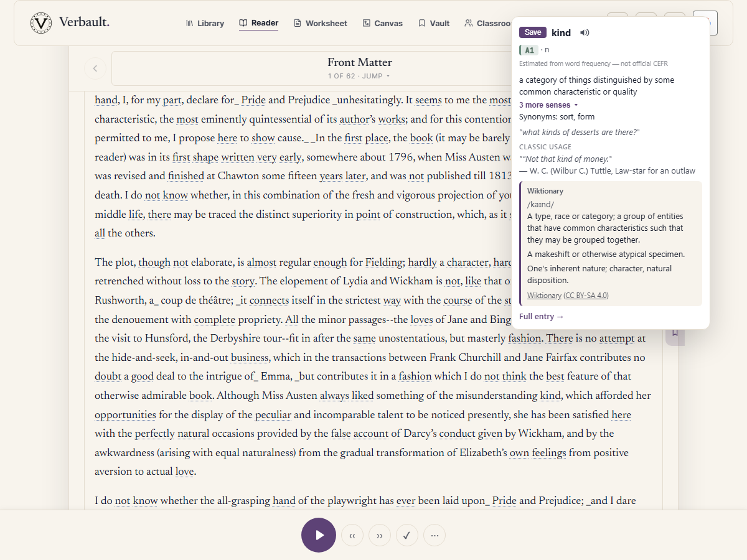Look up the word 'loves'
Viewport: 747px width, 560px height.
[421, 320]
